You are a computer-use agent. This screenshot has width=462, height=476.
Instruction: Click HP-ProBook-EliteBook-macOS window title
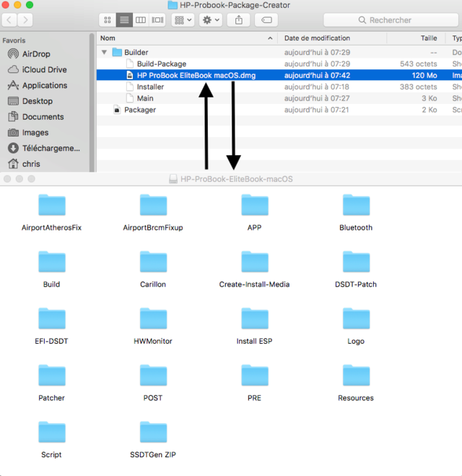coord(237,179)
